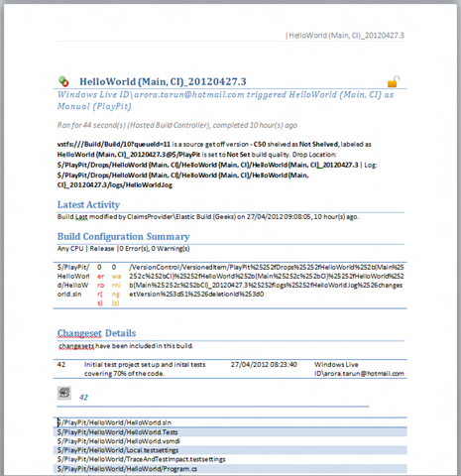Click the HelloWorld.log path text

182,179
